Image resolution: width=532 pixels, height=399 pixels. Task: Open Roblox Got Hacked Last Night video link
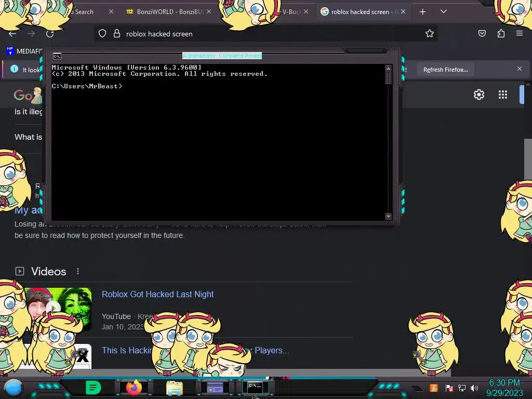pos(157,294)
